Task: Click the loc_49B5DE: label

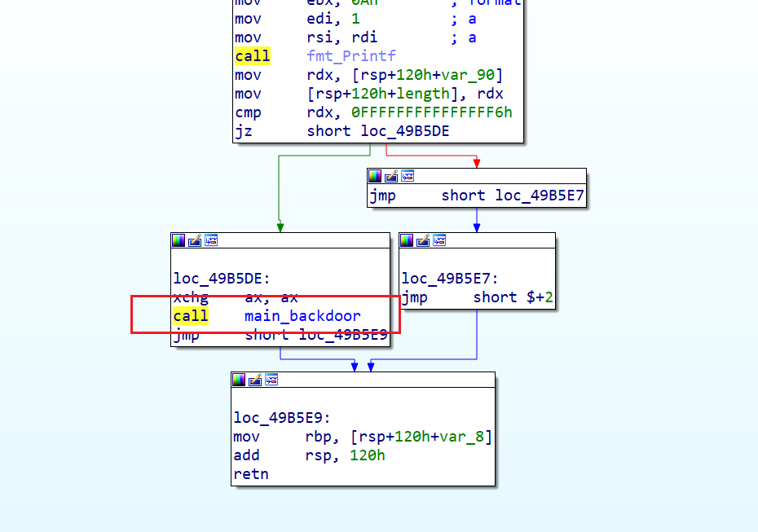Action: [222, 279]
